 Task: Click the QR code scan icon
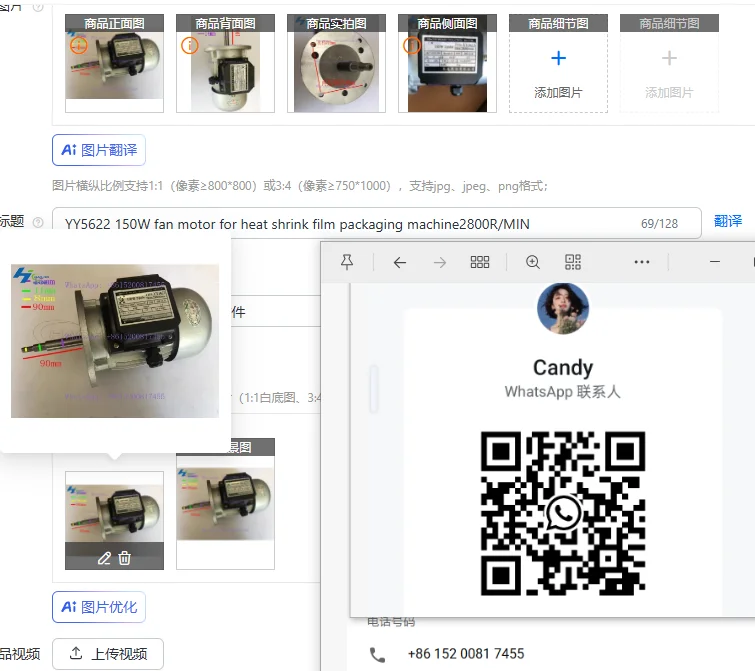(573, 262)
